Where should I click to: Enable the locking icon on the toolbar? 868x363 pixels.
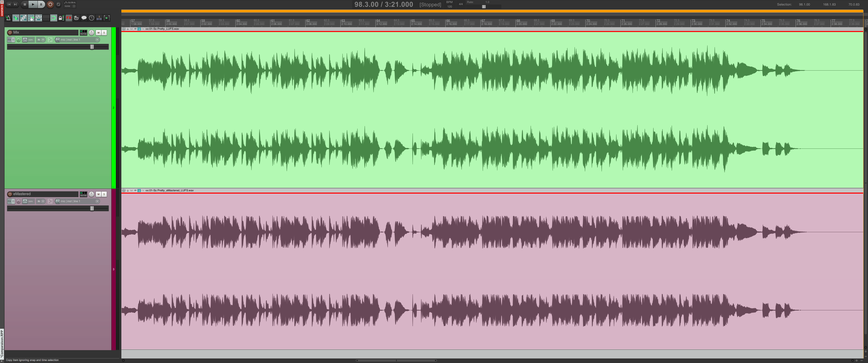pos(61,18)
